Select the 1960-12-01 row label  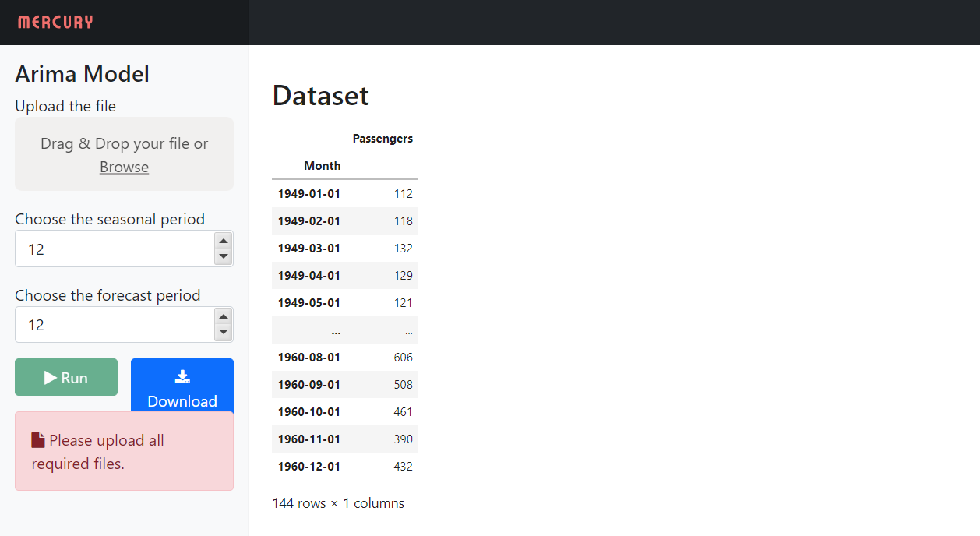(x=309, y=467)
